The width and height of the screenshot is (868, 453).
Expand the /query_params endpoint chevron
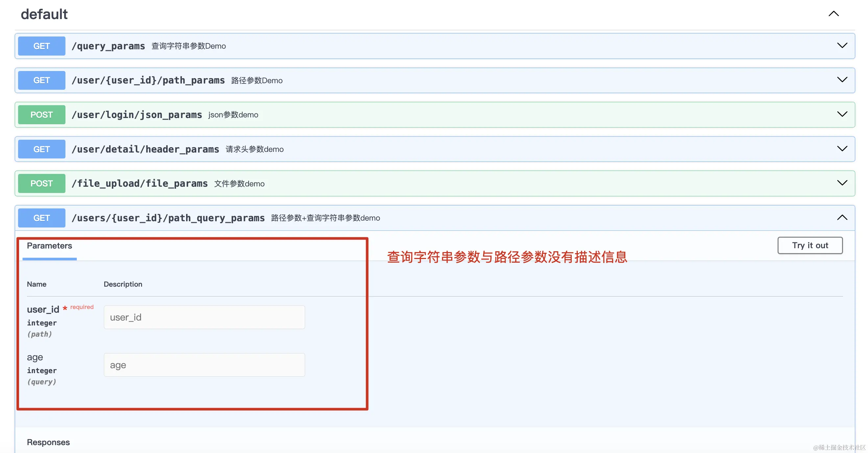[842, 45]
